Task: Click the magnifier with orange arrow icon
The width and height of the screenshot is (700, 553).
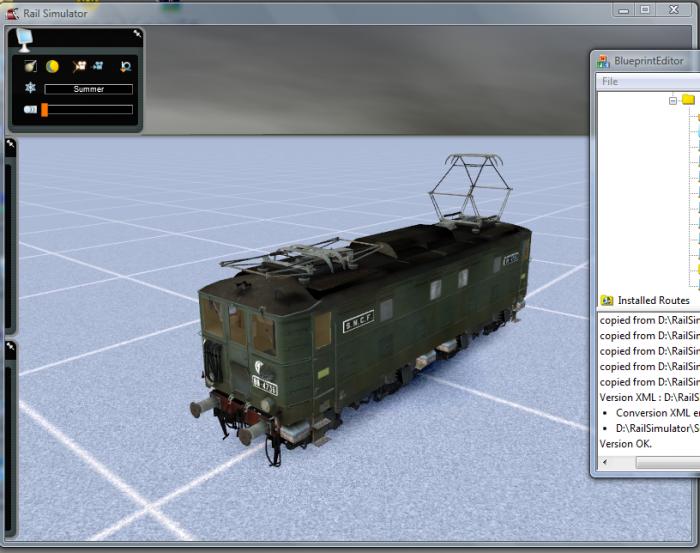Action: 125,67
